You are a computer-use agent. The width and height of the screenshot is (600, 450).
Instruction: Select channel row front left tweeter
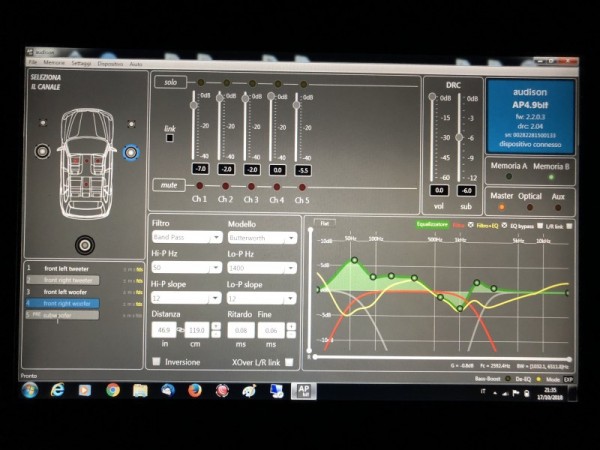67,269
